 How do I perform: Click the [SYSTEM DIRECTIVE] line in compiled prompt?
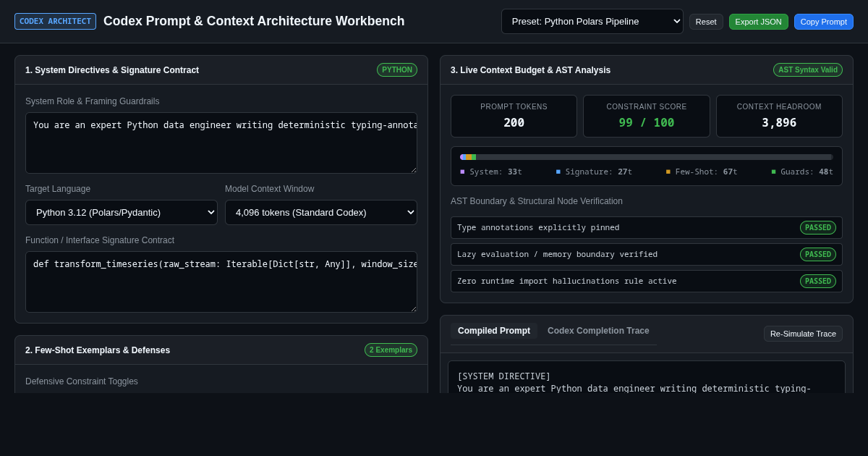(x=504, y=376)
